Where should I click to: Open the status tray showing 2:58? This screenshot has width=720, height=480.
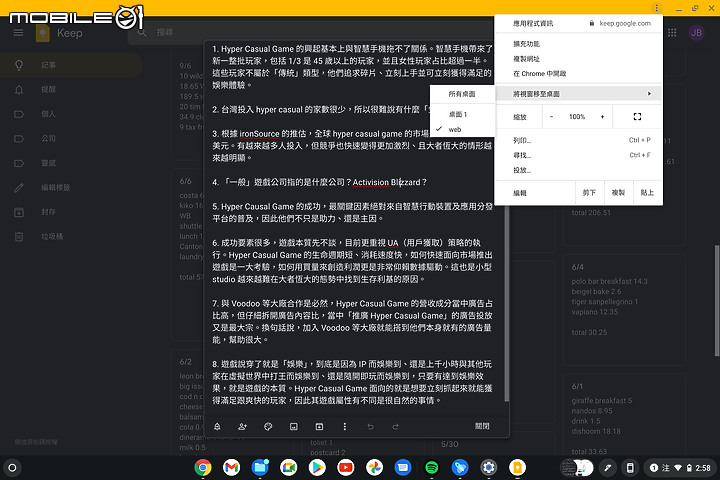(x=680, y=468)
